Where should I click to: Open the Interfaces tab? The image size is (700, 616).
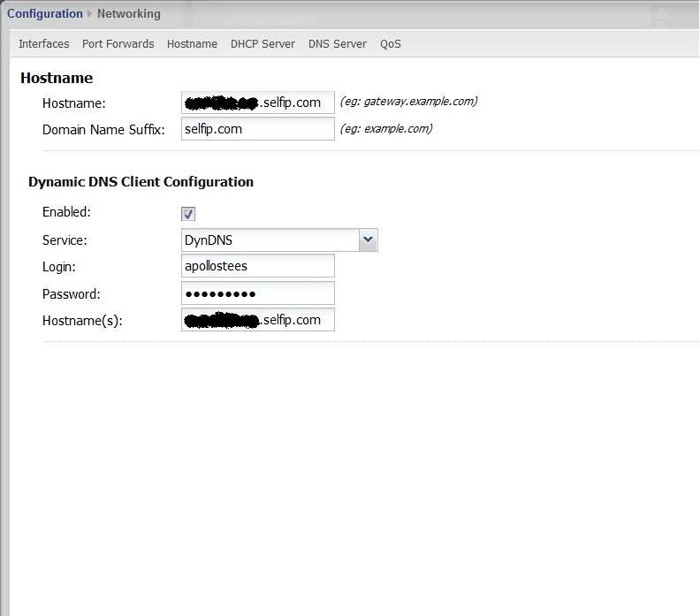tap(44, 43)
